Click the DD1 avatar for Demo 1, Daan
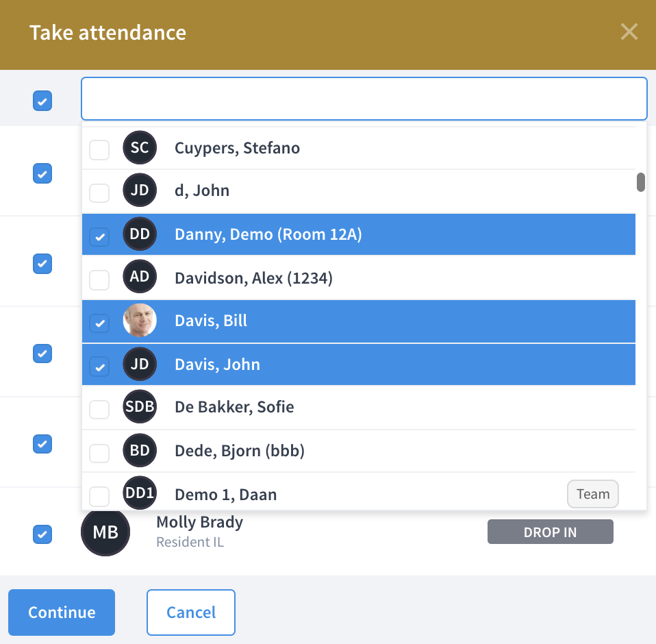The width and height of the screenshot is (656, 644). pos(140,493)
